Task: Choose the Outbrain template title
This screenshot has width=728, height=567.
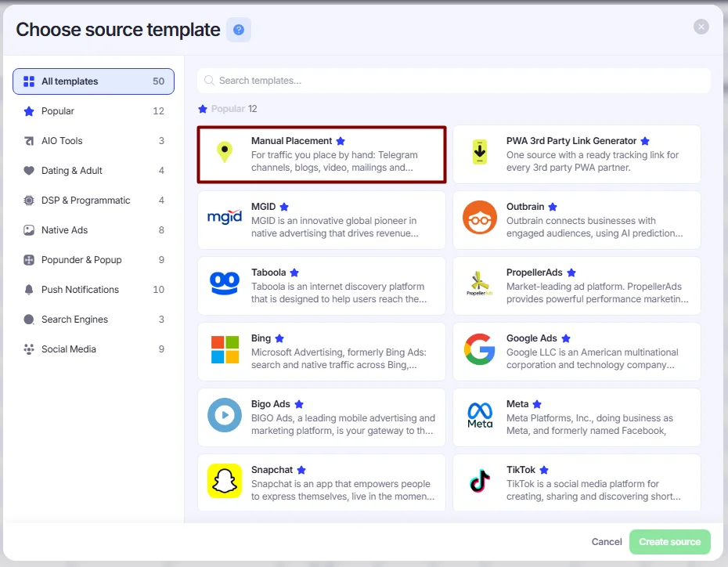Action: coord(525,207)
